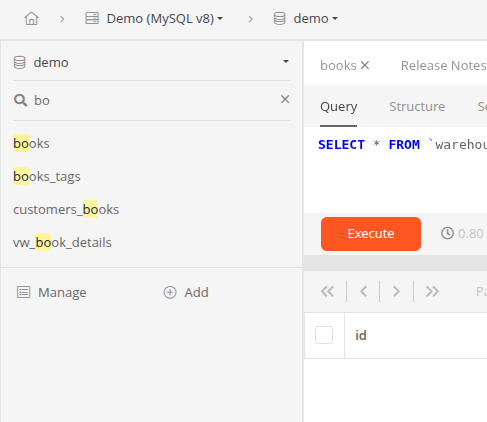The image size is (487, 422).
Task: Go to the next results page
Action: tap(396, 291)
